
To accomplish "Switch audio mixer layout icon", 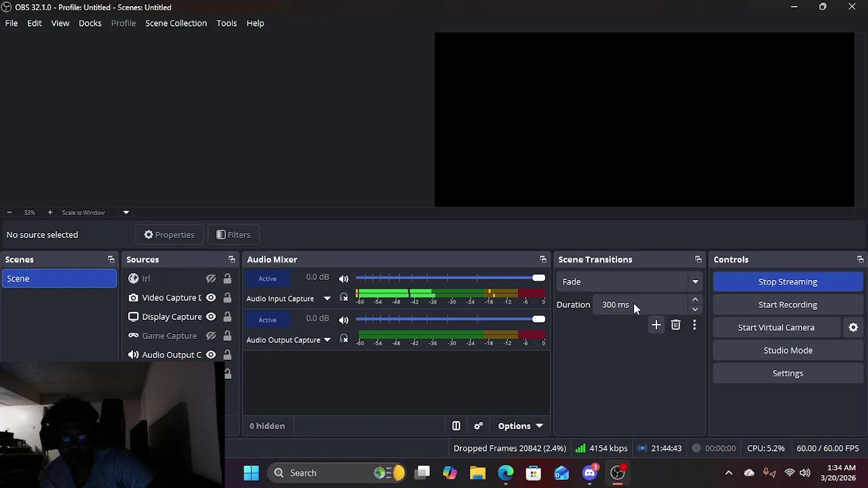I will coord(456,426).
